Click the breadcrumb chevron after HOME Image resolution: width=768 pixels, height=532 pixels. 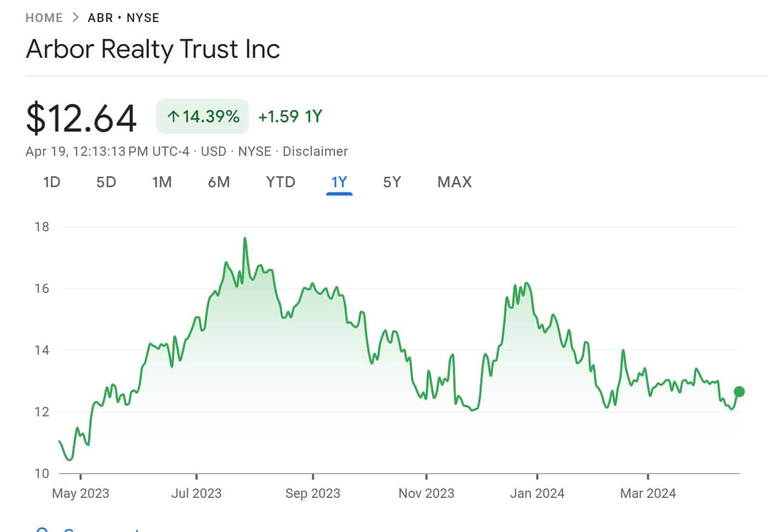coord(74,17)
